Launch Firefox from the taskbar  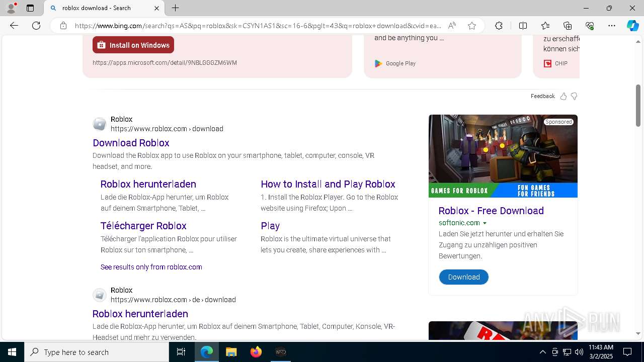[256, 352]
